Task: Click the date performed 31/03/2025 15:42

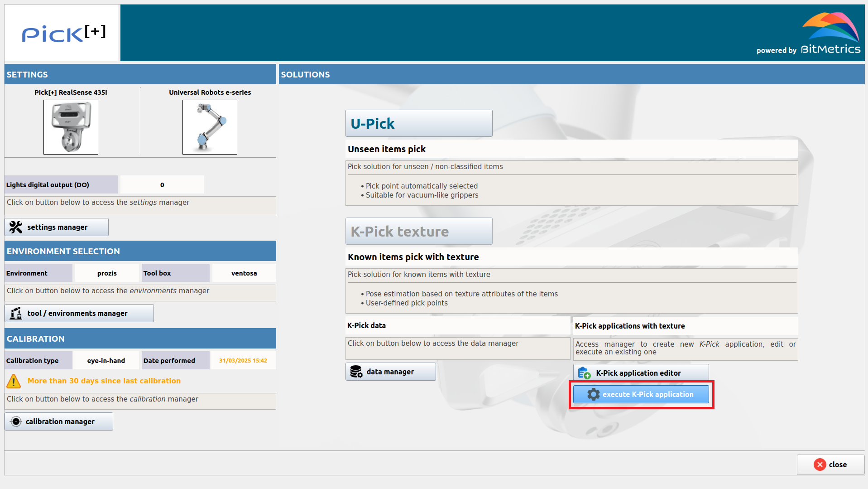Action: 243,360
